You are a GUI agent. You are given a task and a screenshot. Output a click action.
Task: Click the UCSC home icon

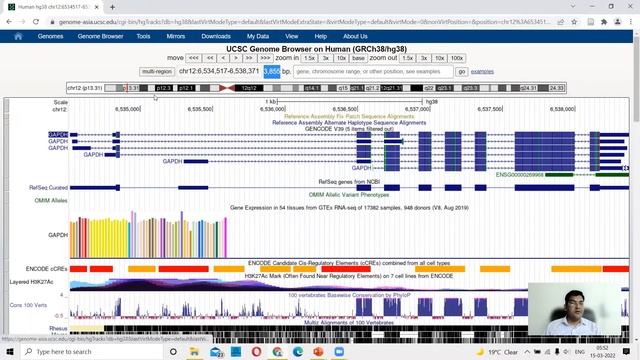(18, 36)
